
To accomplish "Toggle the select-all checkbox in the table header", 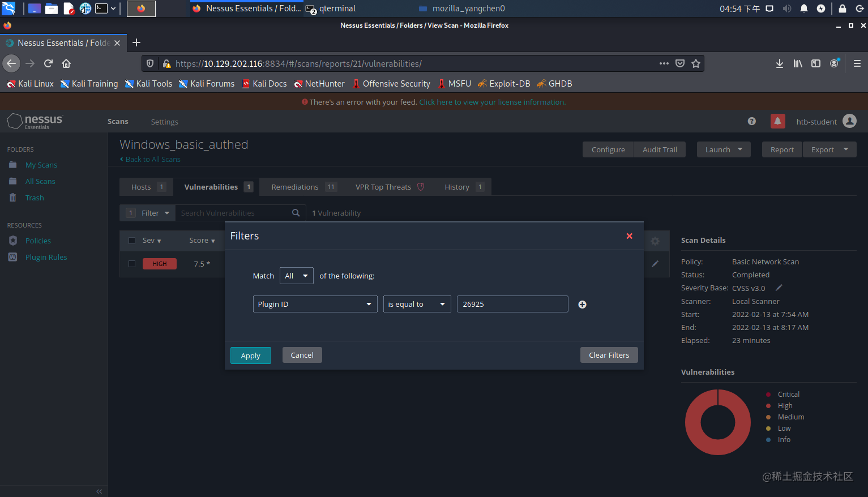I will pos(132,241).
